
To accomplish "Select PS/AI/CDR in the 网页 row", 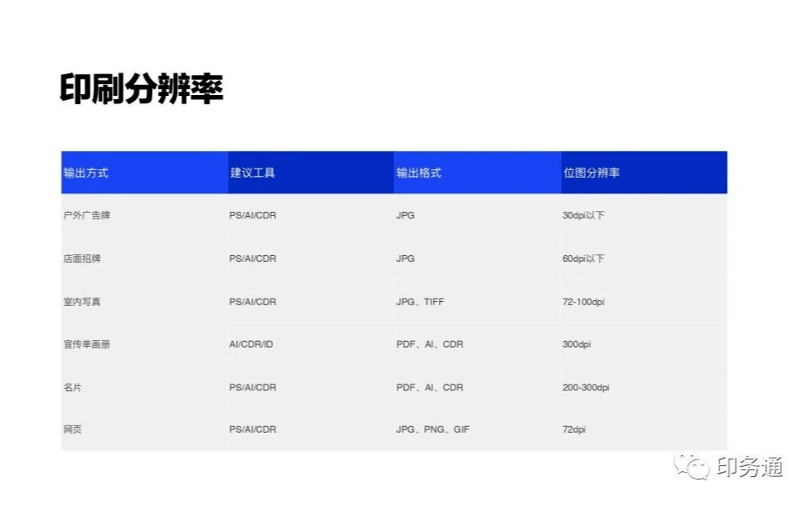I will click(253, 429).
